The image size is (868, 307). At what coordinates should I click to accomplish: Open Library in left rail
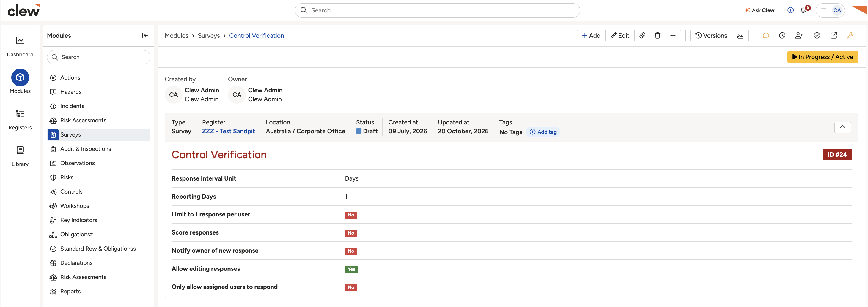(20, 156)
